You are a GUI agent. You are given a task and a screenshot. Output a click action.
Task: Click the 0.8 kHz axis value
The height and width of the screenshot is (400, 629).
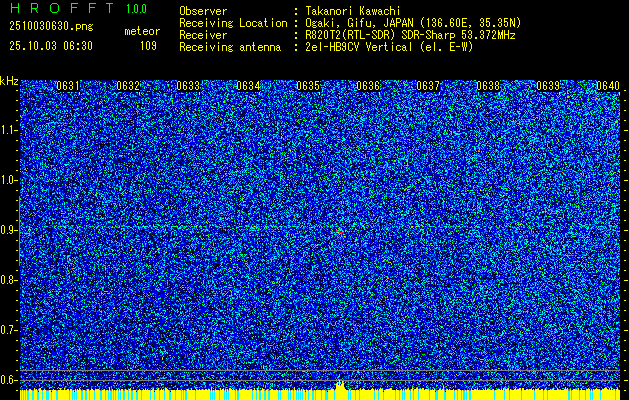pos(8,280)
